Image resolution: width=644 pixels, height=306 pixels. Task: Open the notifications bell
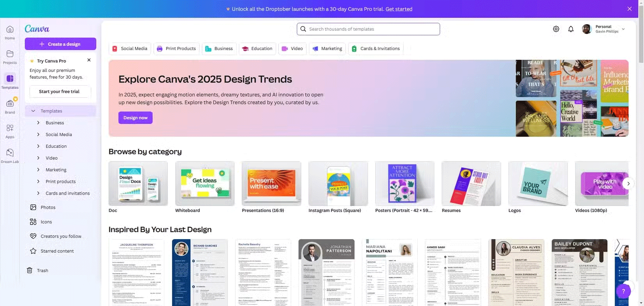click(x=571, y=29)
